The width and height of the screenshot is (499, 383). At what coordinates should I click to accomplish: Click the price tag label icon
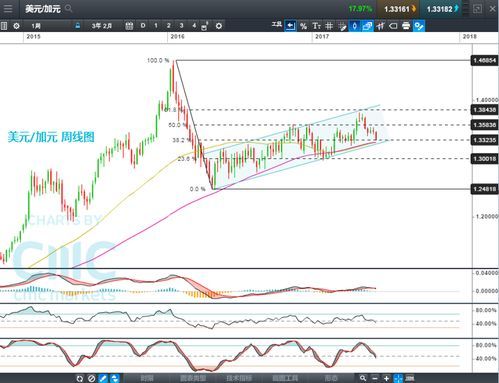(x=393, y=26)
